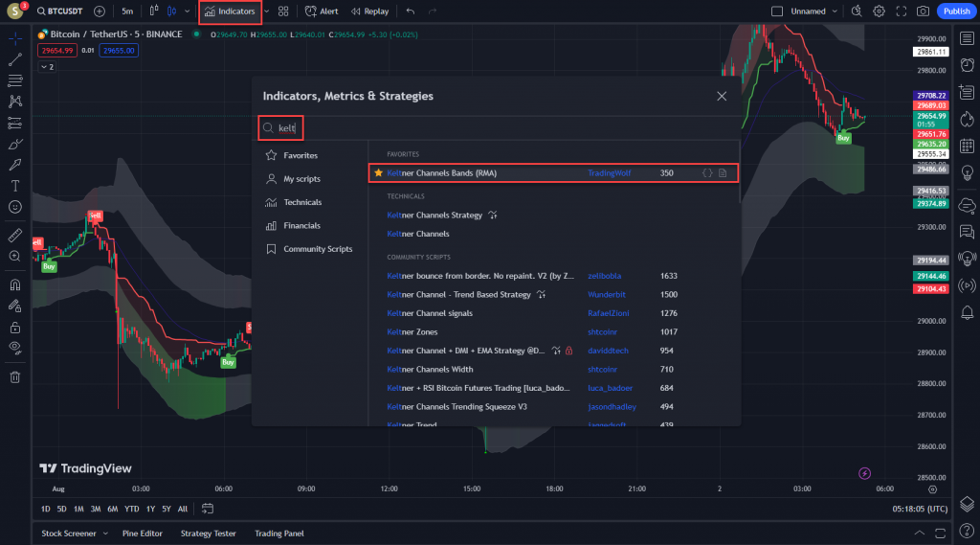Viewport: 980px width, 545px height.
Task: Expand the Unnamed layout menu
Action: [813, 11]
